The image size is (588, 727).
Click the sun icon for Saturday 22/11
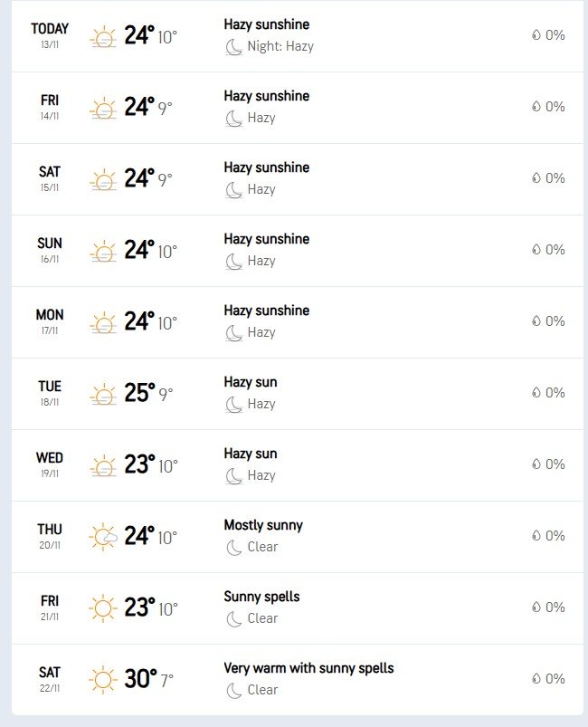pos(104,681)
